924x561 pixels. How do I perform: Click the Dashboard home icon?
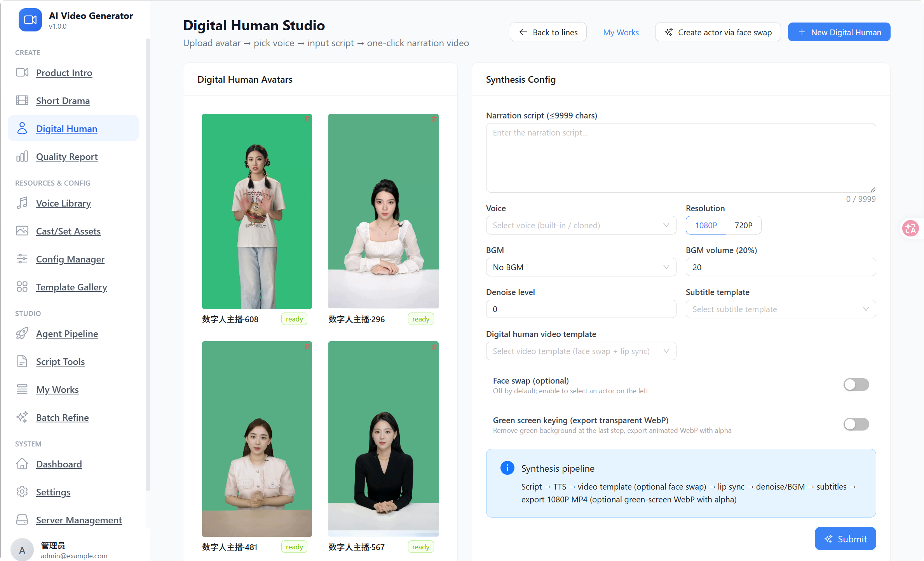click(x=22, y=464)
